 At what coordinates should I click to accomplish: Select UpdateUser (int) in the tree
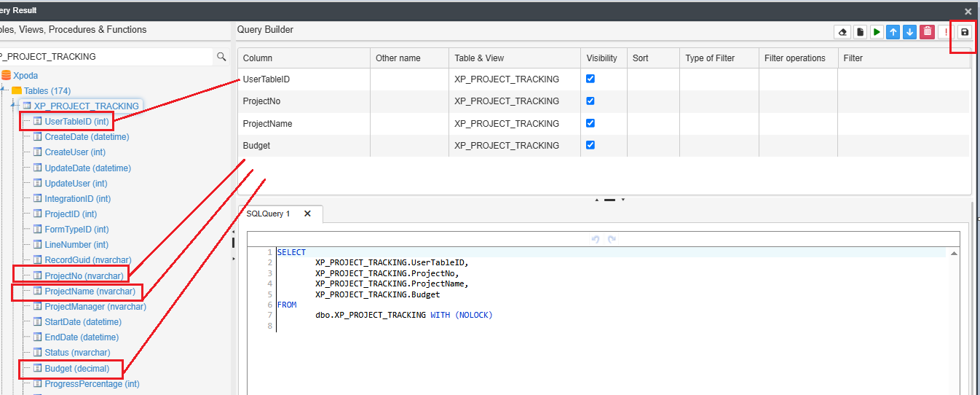tap(76, 183)
